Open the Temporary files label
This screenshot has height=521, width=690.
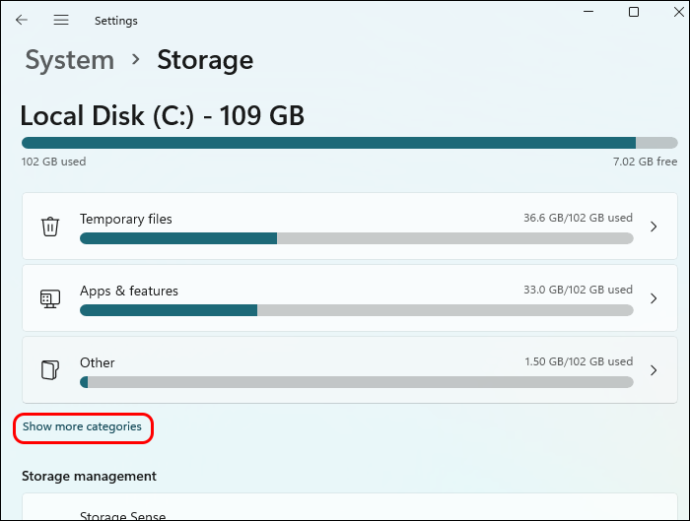pyautogui.click(x=126, y=219)
